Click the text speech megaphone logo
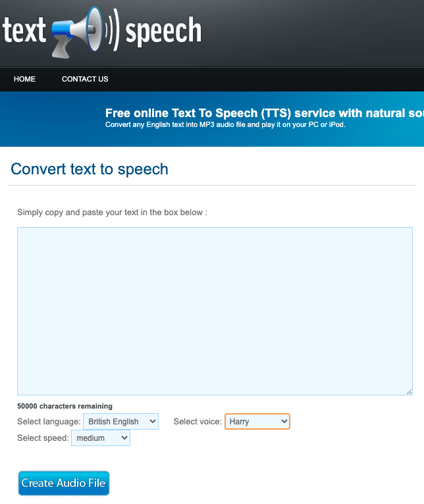Image resolution: width=424 pixels, height=504 pixels. 102,32
